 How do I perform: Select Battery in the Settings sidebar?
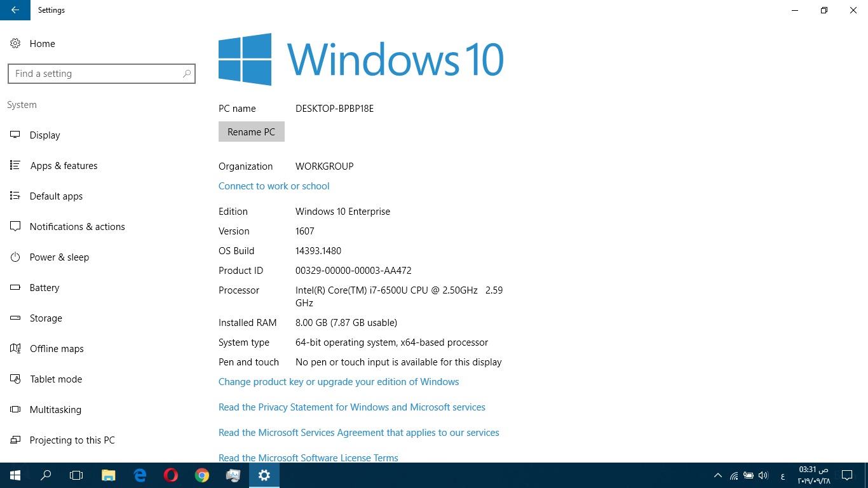pos(44,287)
